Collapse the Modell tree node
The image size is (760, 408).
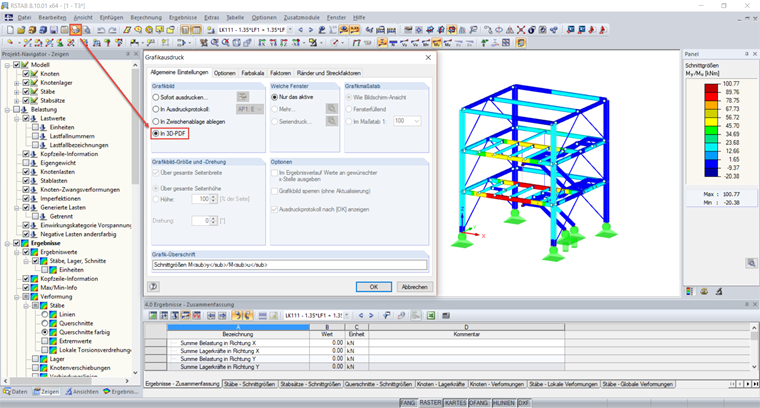point(7,65)
